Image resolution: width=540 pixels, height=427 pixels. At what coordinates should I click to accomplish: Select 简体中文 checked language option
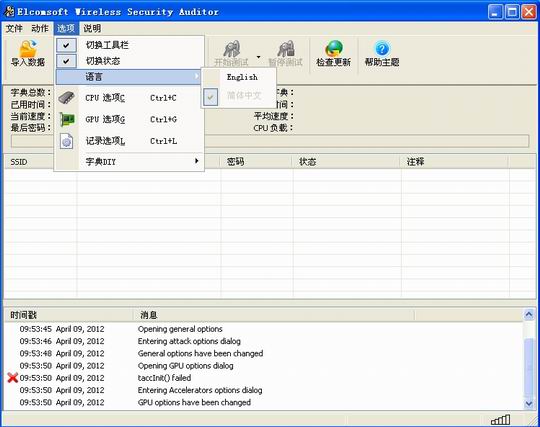239,96
